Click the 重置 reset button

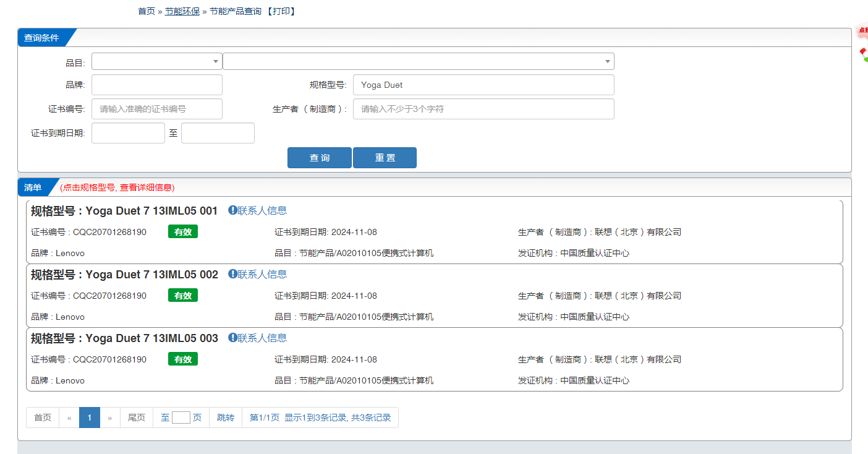(385, 158)
